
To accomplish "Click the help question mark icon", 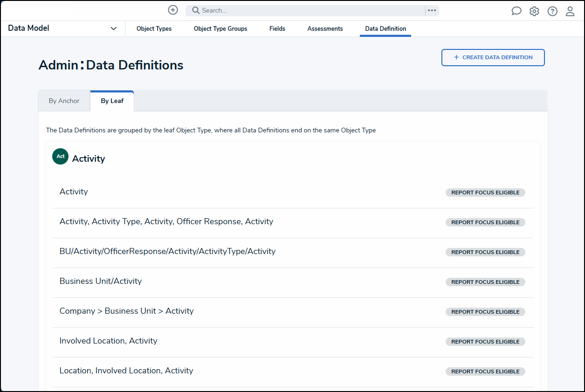I will coord(552,11).
